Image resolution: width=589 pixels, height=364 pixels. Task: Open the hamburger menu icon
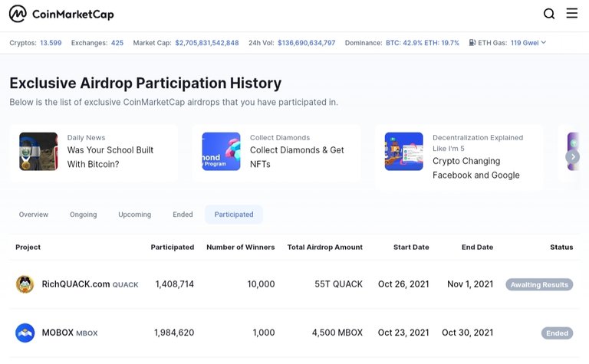571,13
